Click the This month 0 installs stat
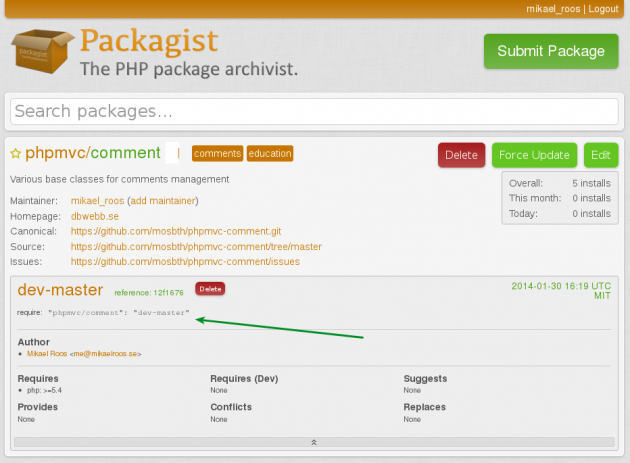 (560, 198)
